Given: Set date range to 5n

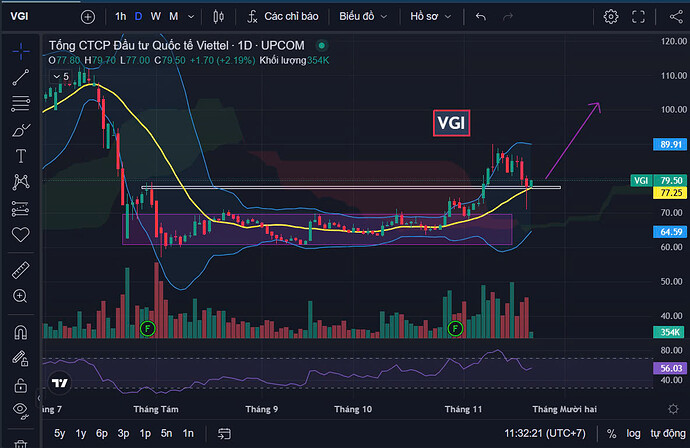Looking at the screenshot, I should pos(166,433).
